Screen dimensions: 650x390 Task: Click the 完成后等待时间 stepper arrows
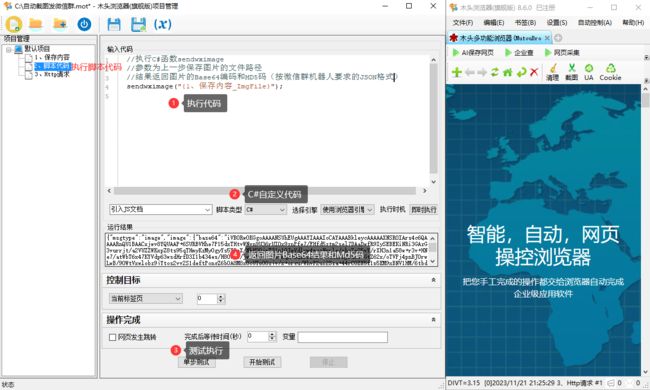pyautogui.click(x=272, y=337)
